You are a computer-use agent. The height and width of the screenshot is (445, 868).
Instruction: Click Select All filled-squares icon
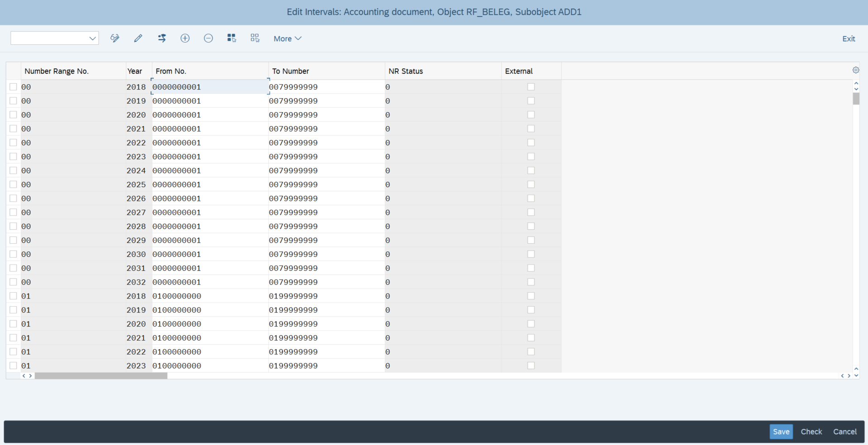pyautogui.click(x=232, y=38)
